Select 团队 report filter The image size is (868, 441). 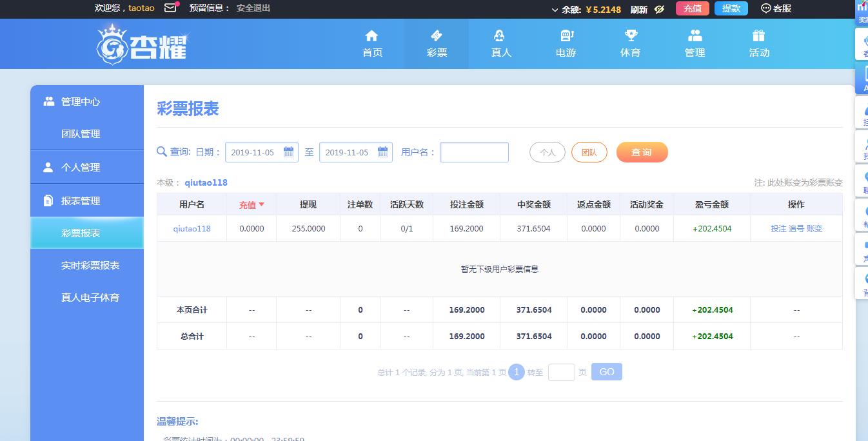click(589, 152)
